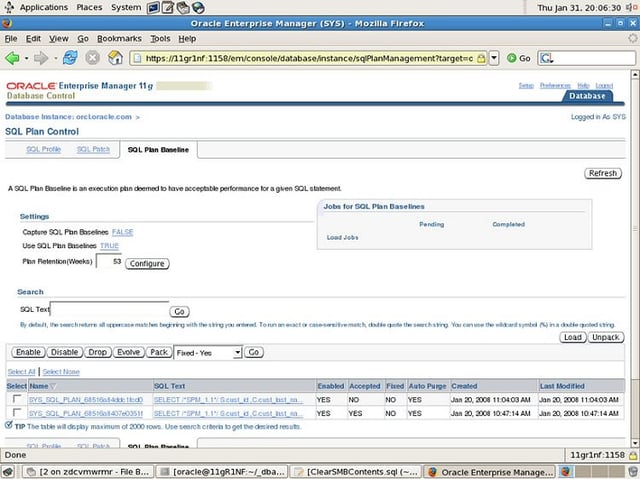The image size is (640, 479).
Task: Switch to the oracle@11gR1NF terminal taskbar window
Action: (222, 472)
